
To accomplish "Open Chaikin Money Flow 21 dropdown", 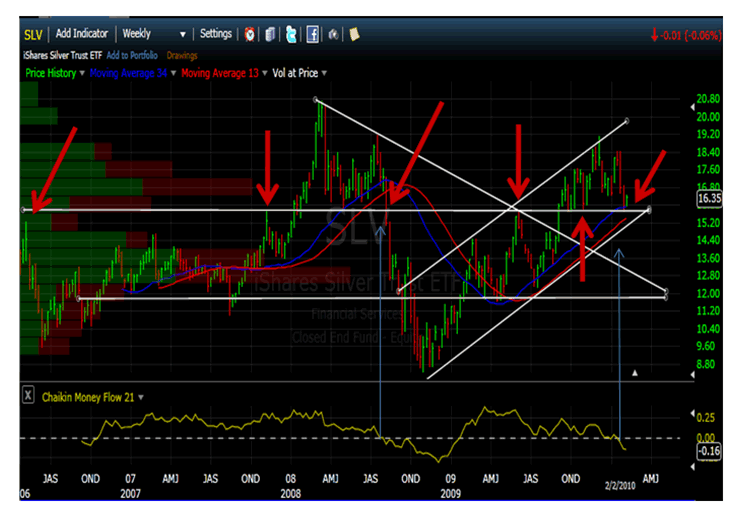I will point(141,397).
